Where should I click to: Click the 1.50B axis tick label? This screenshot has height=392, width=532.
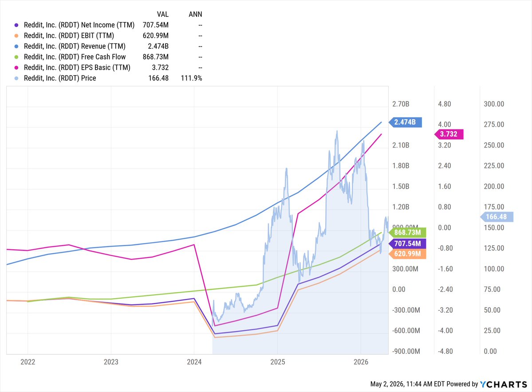click(401, 187)
